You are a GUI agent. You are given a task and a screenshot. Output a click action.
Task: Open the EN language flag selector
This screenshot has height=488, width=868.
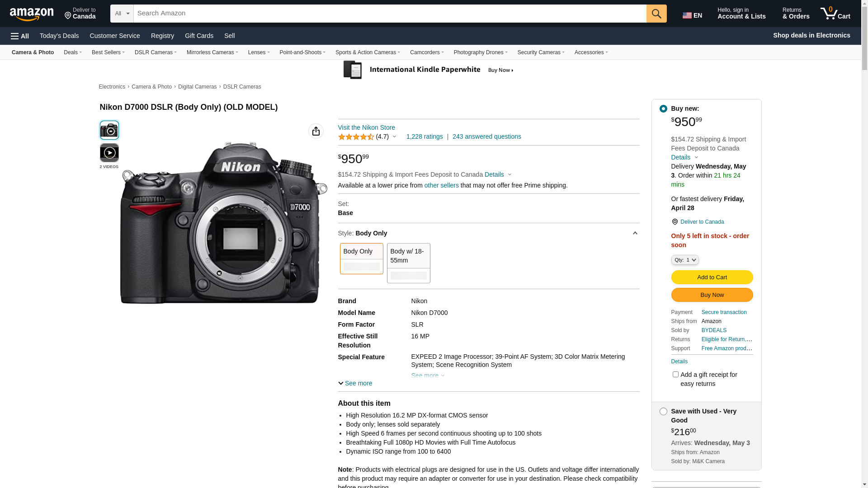[x=692, y=15]
